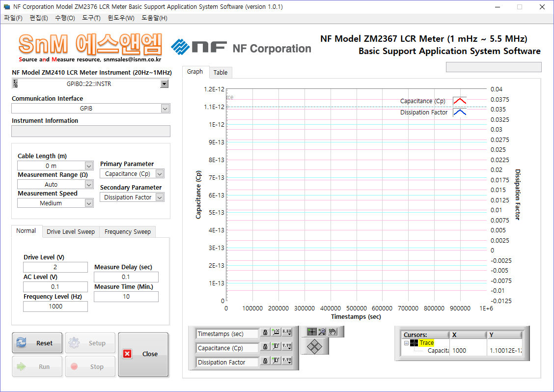Click the Frequency Level (Hz) input field

55,307
